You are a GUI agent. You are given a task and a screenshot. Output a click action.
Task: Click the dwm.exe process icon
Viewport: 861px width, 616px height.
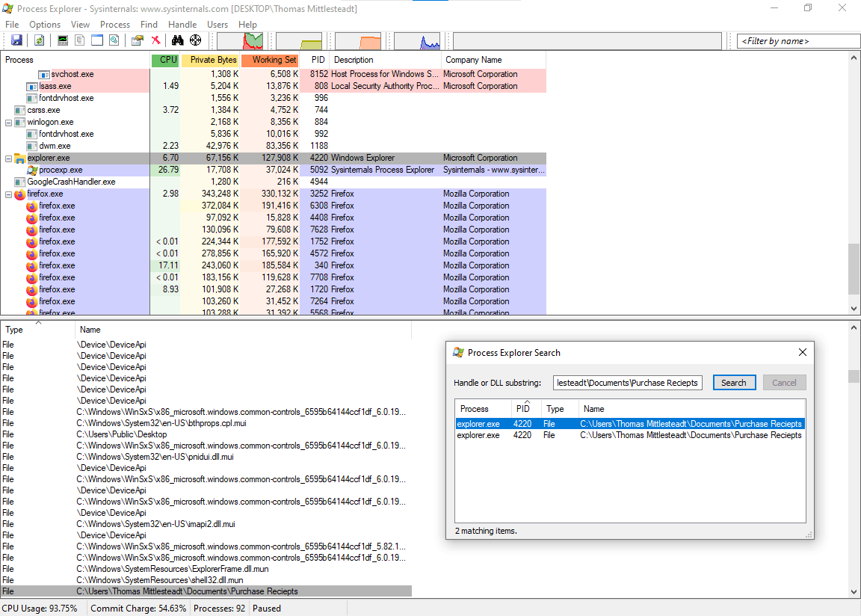[32, 146]
